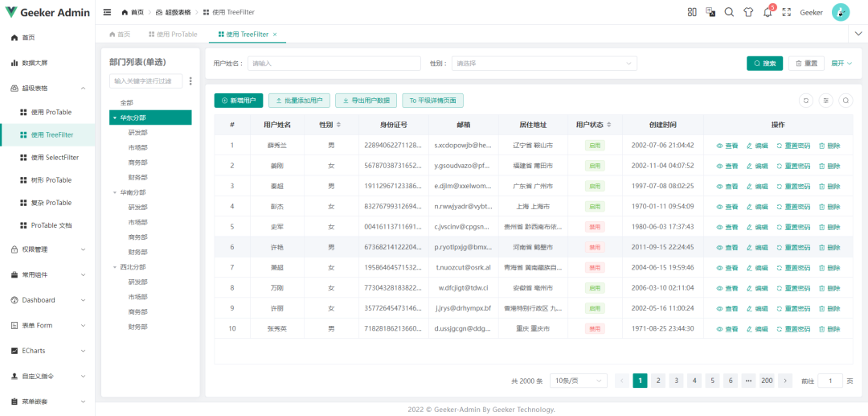This screenshot has height=416, width=868.
Task: Click the layout size icon in header
Action: click(x=691, y=12)
